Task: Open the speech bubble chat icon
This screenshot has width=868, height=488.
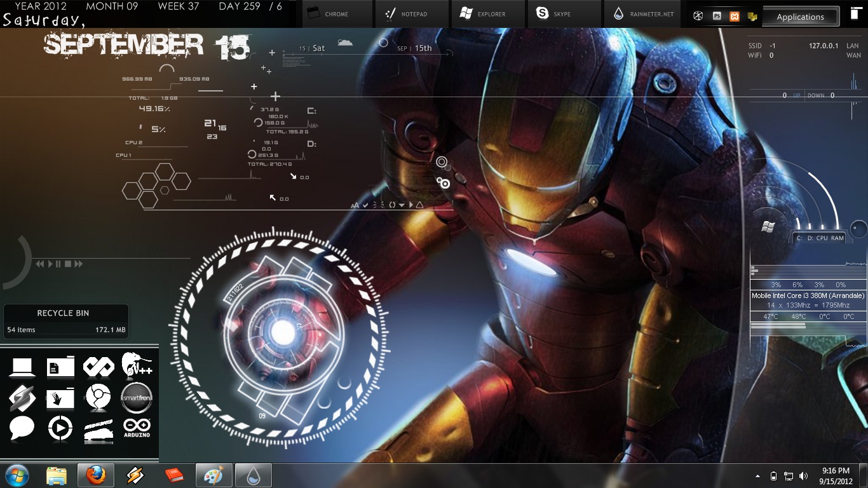Action: [22, 428]
